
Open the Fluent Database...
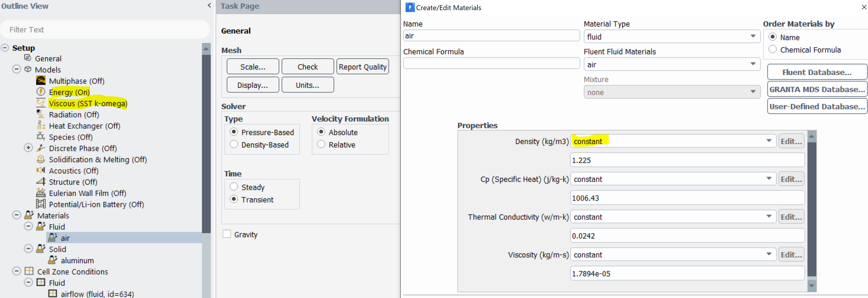click(x=817, y=72)
